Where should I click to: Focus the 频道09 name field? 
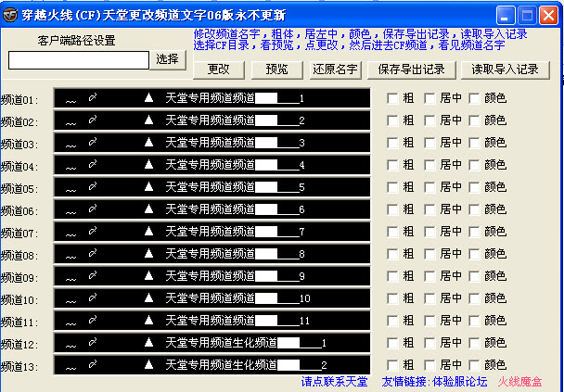click(211, 276)
